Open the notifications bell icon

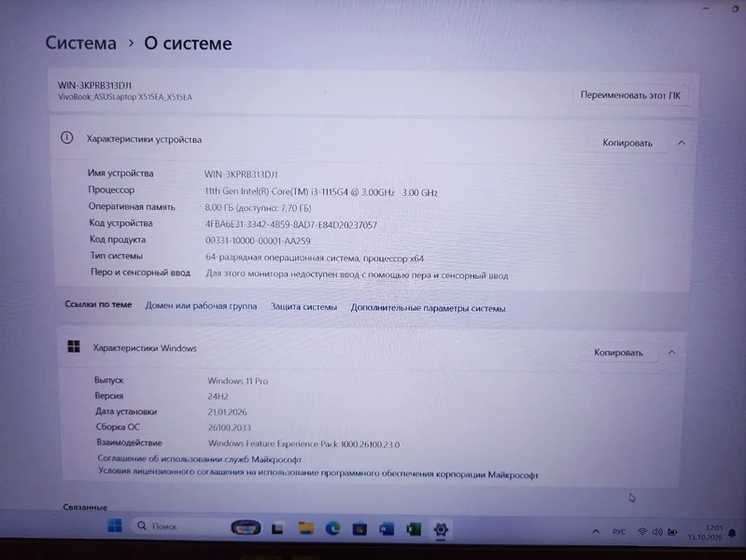click(x=732, y=533)
